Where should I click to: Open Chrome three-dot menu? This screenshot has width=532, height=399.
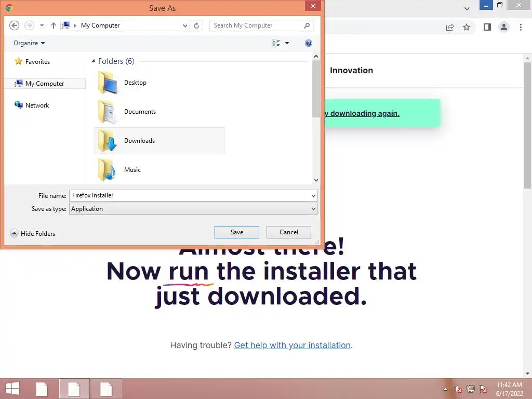point(521,27)
